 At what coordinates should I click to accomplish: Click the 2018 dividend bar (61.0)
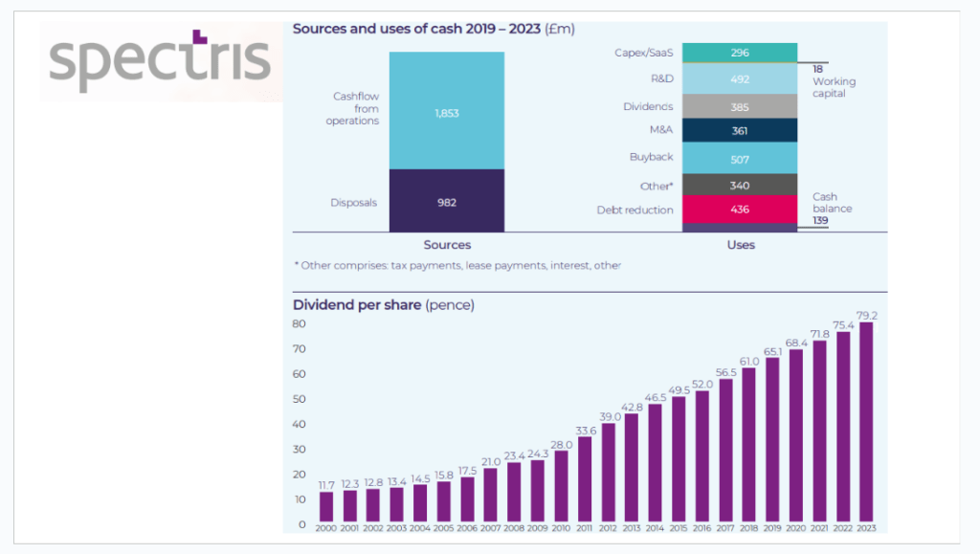coord(748,446)
